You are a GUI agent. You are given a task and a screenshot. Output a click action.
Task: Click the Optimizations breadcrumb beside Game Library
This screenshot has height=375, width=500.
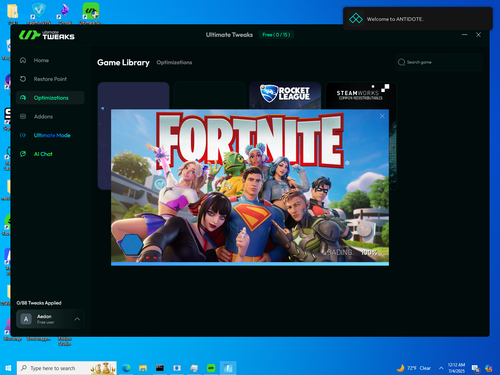coord(174,62)
